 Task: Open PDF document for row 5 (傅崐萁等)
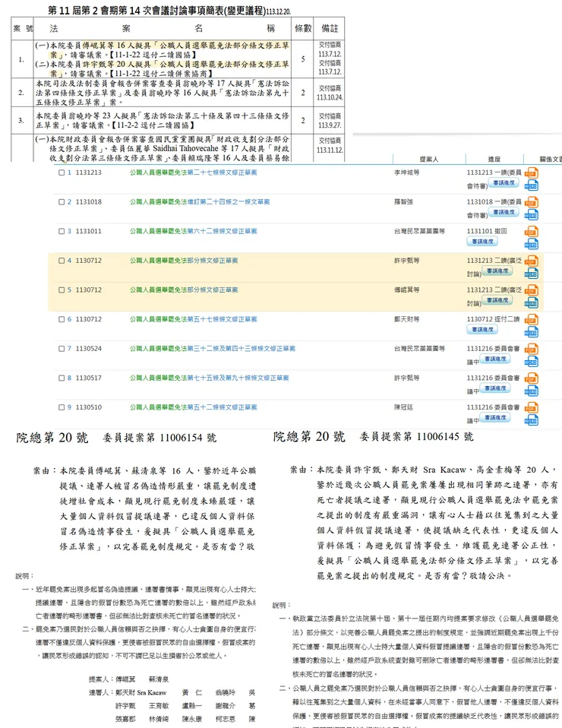click(531, 290)
